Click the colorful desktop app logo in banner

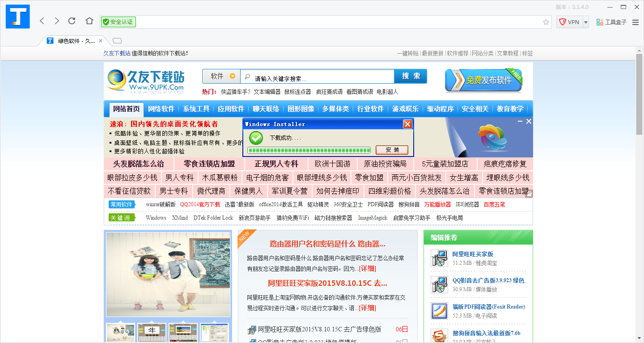click(x=491, y=136)
